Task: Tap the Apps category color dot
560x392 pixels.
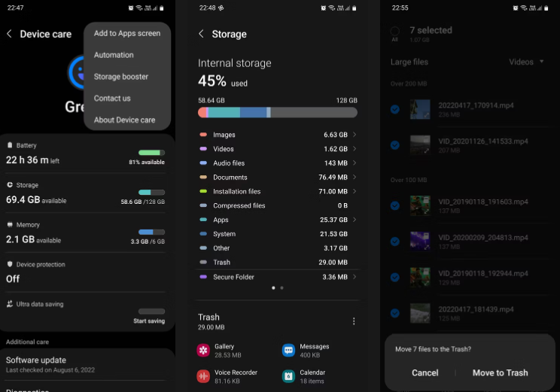Action: point(203,220)
